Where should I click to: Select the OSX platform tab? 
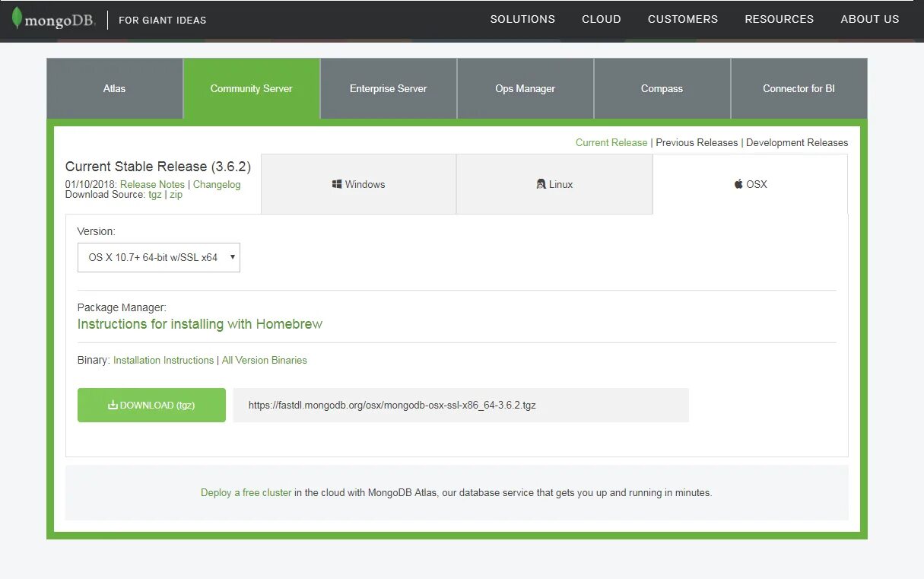(750, 184)
